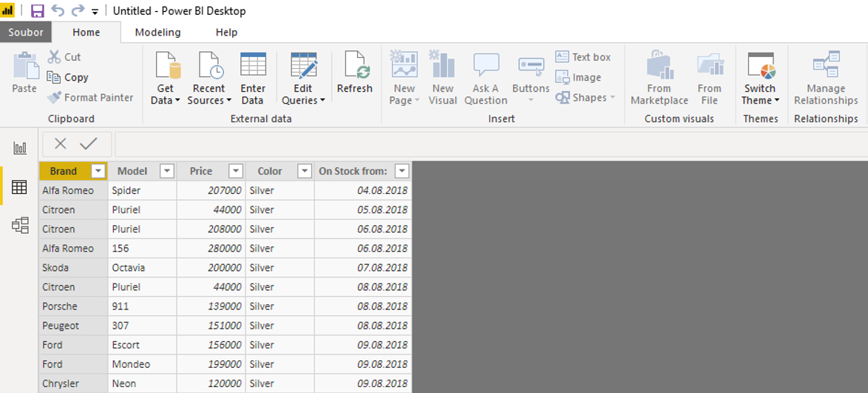Switch to Report view in sidebar
The image size is (868, 393).
pyautogui.click(x=20, y=147)
